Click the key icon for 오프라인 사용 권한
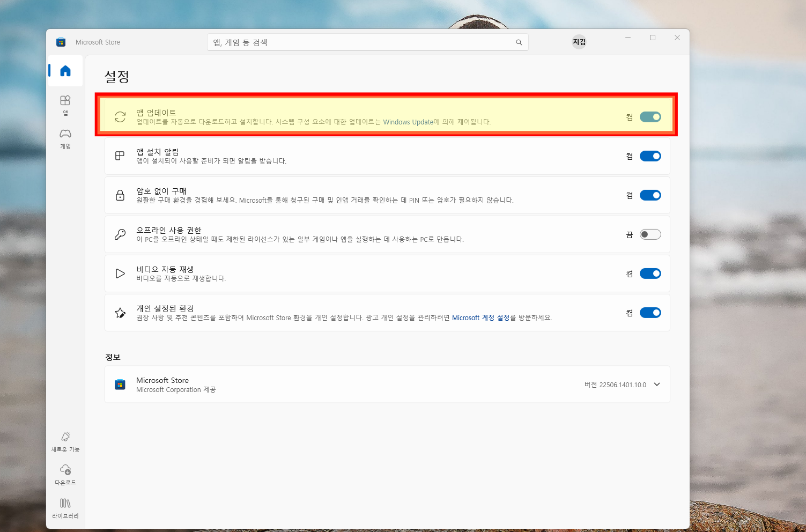The height and width of the screenshot is (532, 806). point(120,234)
